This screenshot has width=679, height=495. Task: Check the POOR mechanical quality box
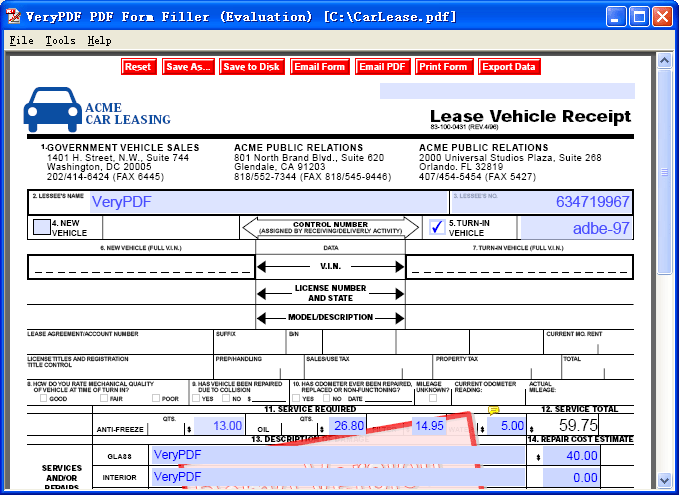[x=156, y=398]
